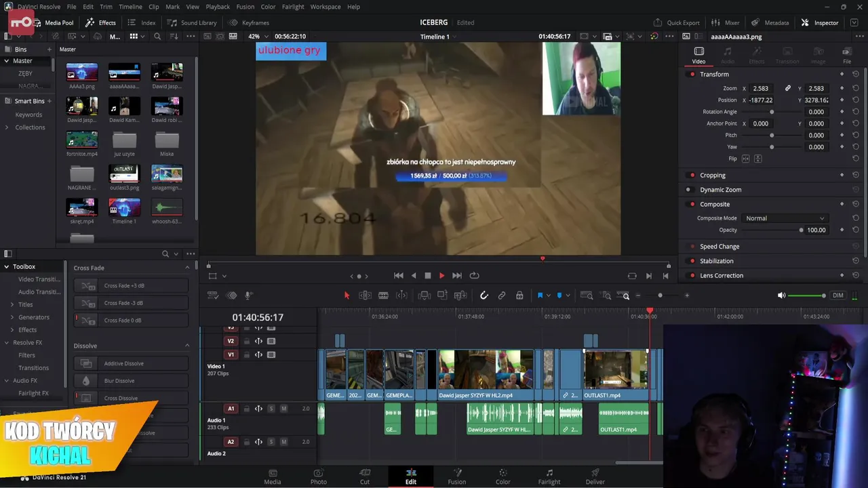Image resolution: width=868 pixels, height=488 pixels.
Task: Open Timeline View Options
Action: pyautogui.click(x=213, y=296)
